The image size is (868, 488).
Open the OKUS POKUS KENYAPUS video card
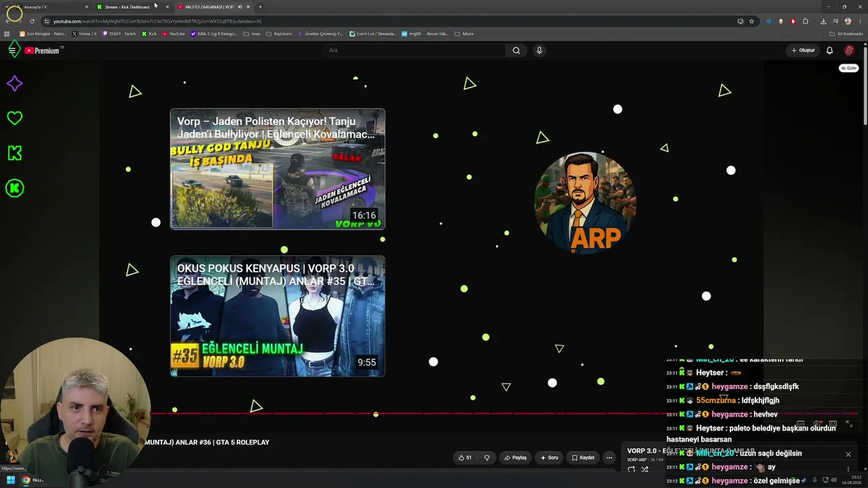277,316
